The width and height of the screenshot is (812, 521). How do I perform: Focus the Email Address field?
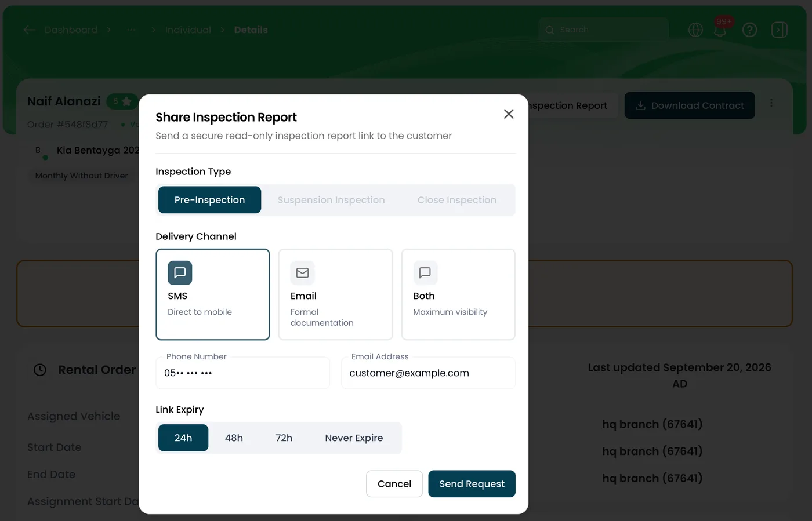pyautogui.click(x=428, y=373)
